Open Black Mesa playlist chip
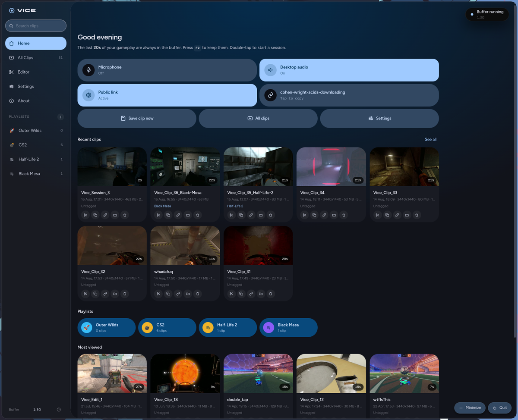The image size is (518, 420). pos(288,328)
